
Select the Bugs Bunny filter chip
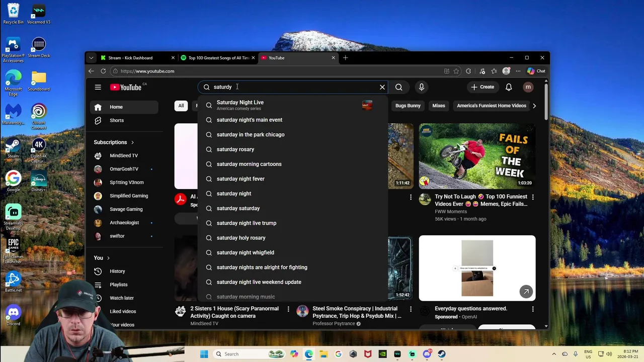click(408, 106)
